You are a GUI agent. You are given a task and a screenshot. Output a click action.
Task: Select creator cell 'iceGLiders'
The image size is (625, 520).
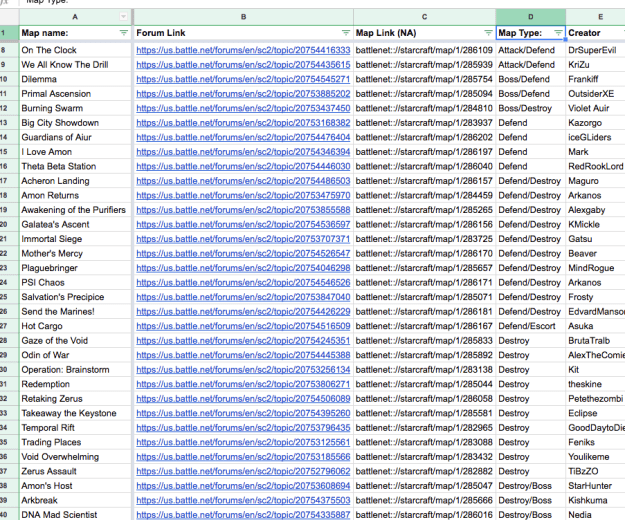coord(596,137)
